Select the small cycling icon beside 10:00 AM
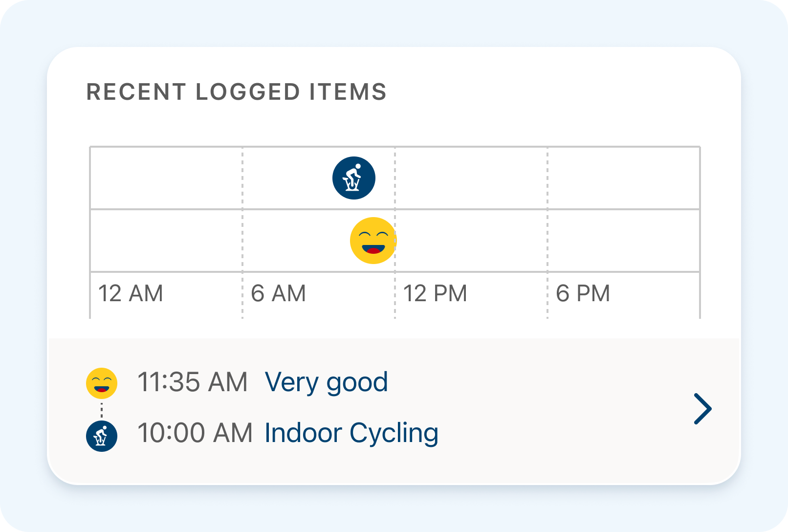Screen dimensions: 788x532 click(102, 436)
